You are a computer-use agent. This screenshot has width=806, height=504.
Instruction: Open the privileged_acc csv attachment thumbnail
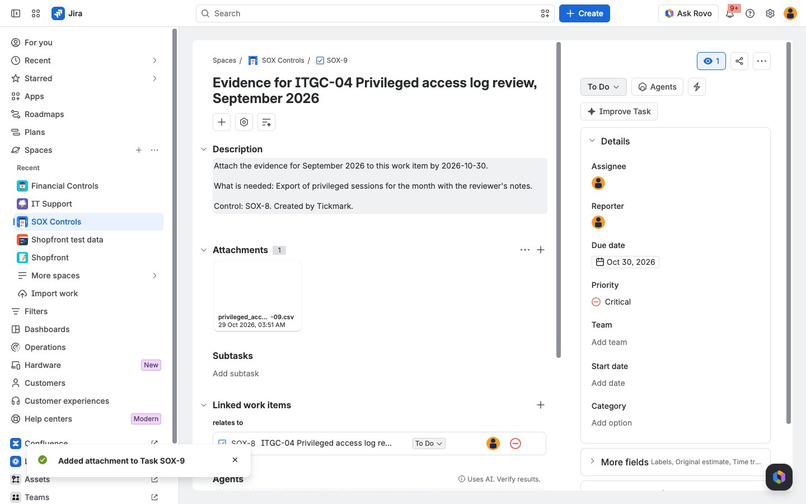[x=257, y=296]
